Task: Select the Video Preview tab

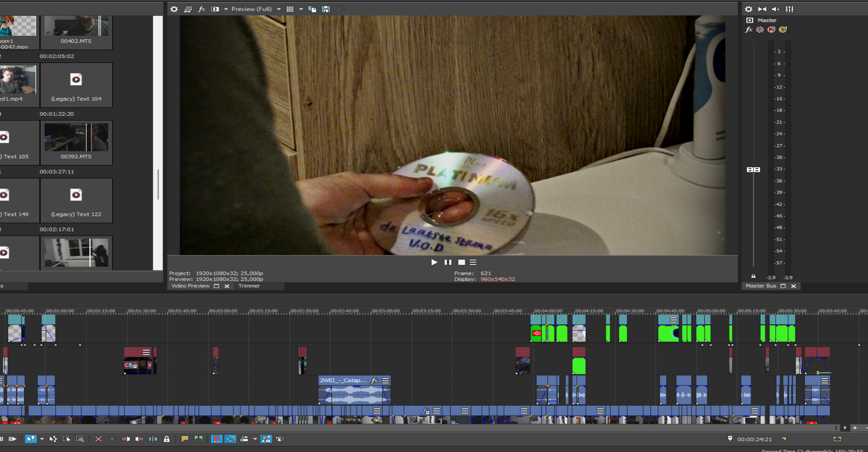Action: click(190, 286)
